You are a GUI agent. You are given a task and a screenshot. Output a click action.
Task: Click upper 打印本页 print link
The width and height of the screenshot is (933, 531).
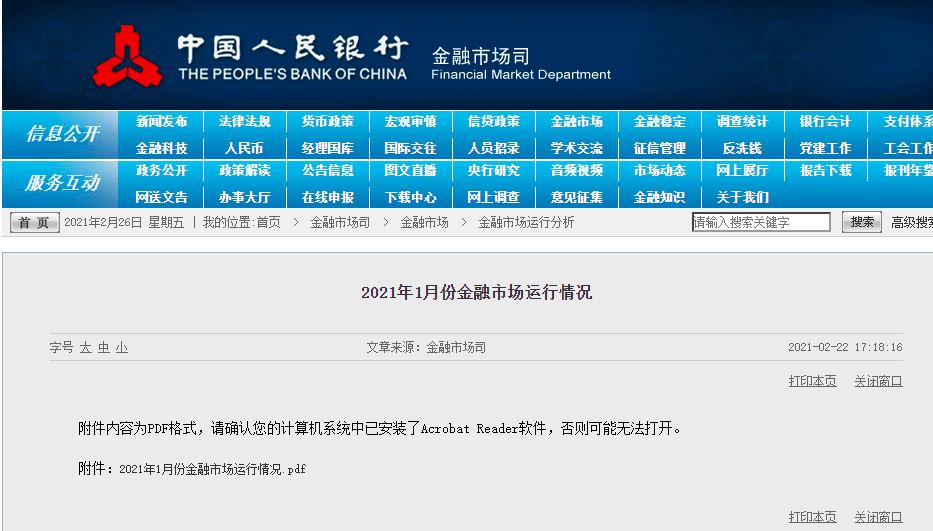[x=812, y=381]
